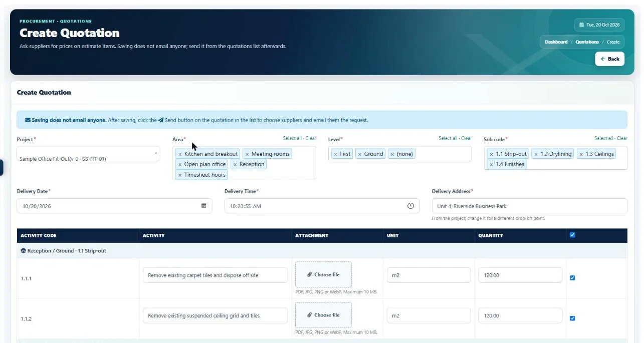
Task: Click the Back button
Action: point(610,59)
